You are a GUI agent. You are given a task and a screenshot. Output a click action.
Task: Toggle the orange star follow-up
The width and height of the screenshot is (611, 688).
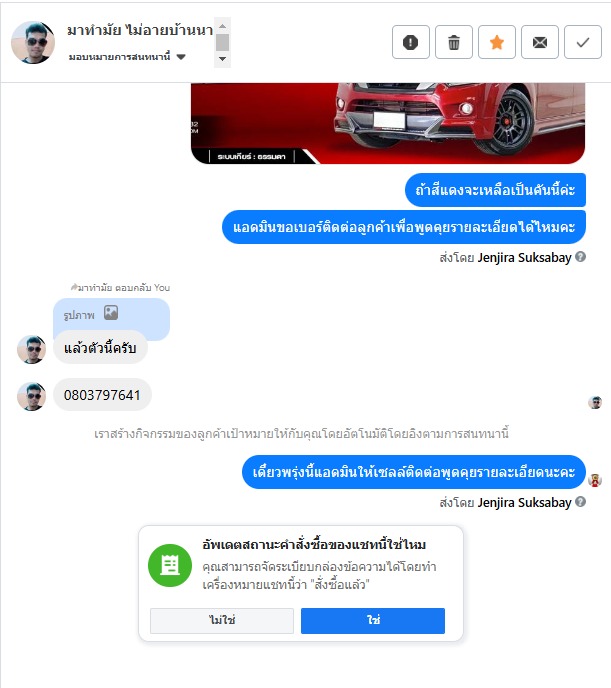[x=497, y=42]
